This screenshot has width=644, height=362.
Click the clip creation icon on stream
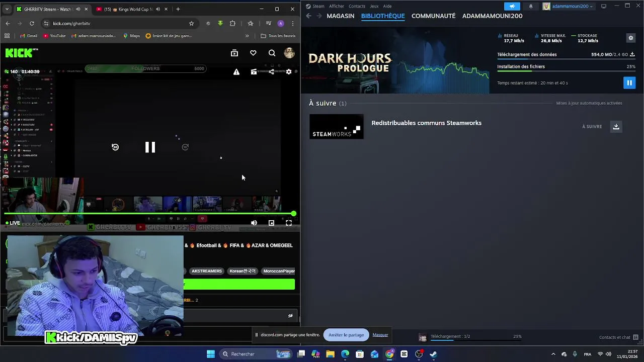click(x=254, y=72)
